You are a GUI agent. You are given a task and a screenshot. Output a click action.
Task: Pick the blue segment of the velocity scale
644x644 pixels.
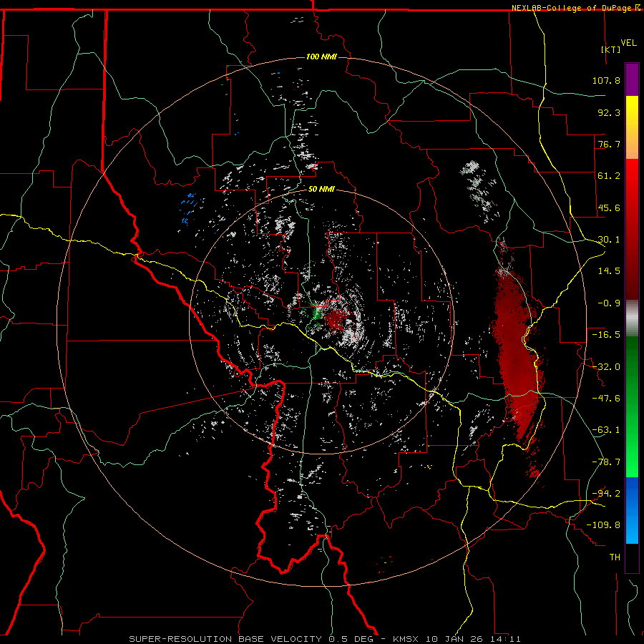(x=632, y=510)
